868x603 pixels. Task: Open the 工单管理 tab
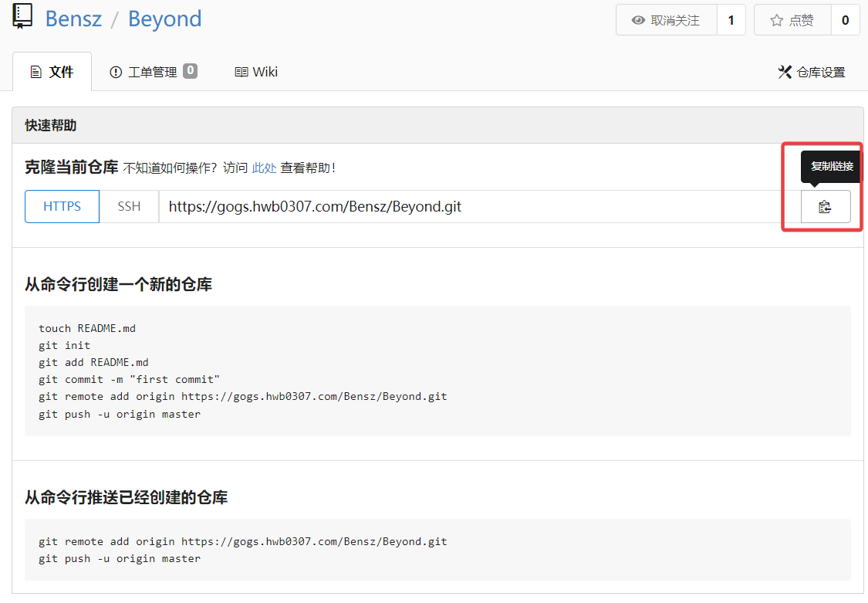[x=153, y=71]
